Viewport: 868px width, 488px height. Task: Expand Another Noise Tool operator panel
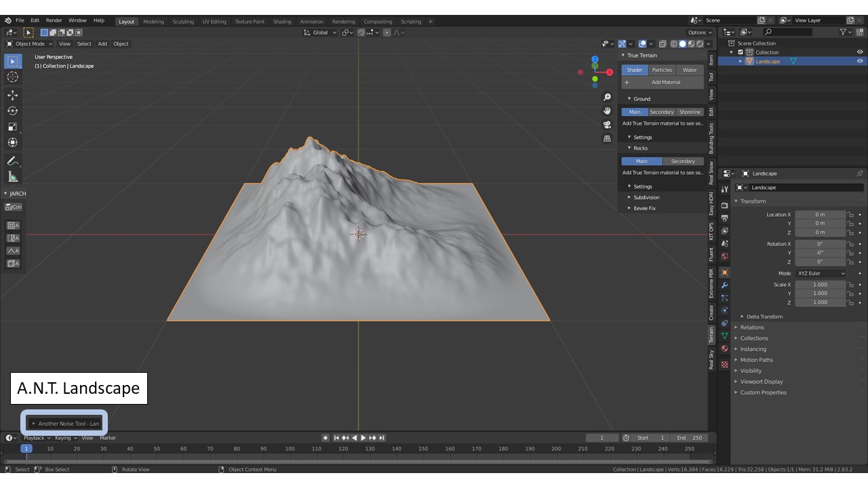66,424
